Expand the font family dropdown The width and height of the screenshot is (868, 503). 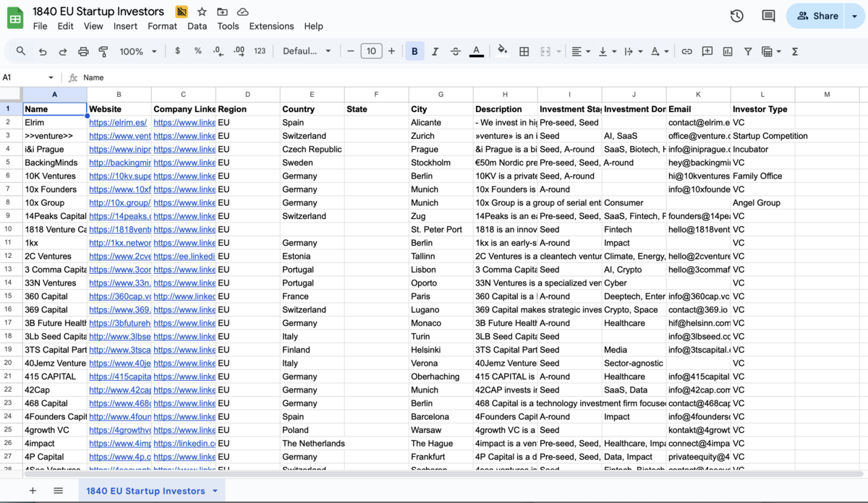[x=307, y=51]
